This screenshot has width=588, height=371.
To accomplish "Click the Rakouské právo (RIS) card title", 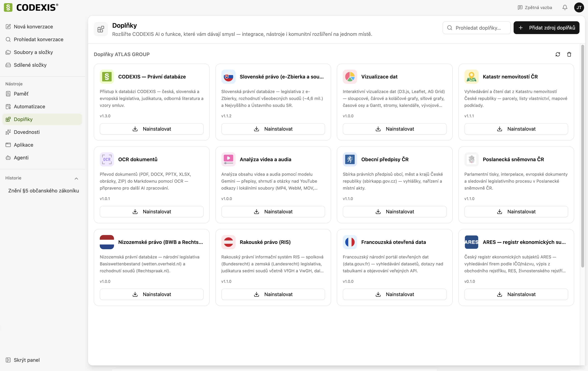I will (265, 242).
